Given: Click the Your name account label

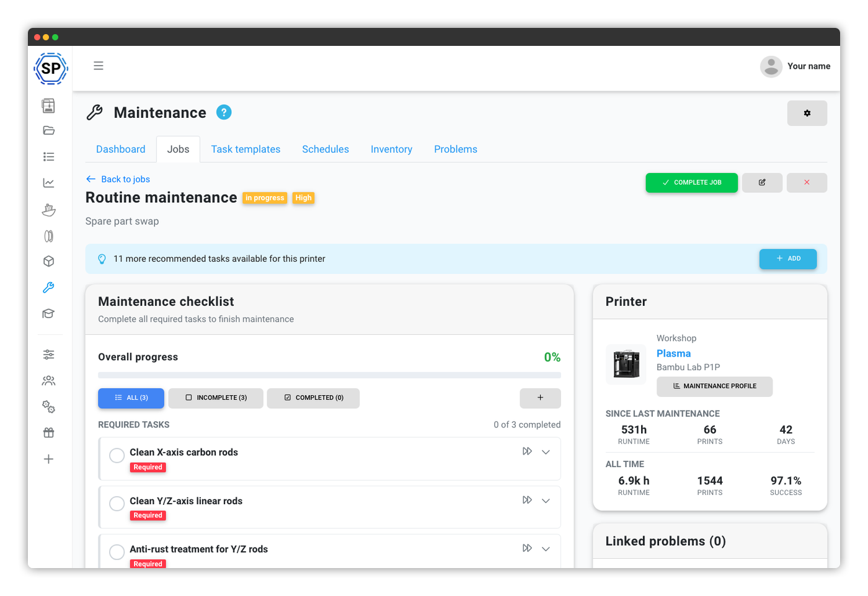Looking at the screenshot, I should click(x=808, y=66).
